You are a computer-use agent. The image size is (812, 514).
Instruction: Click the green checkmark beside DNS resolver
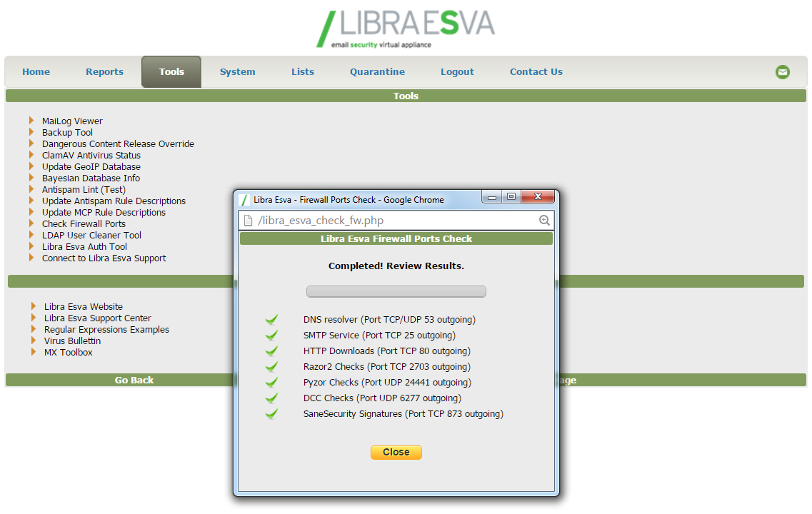tap(271, 319)
